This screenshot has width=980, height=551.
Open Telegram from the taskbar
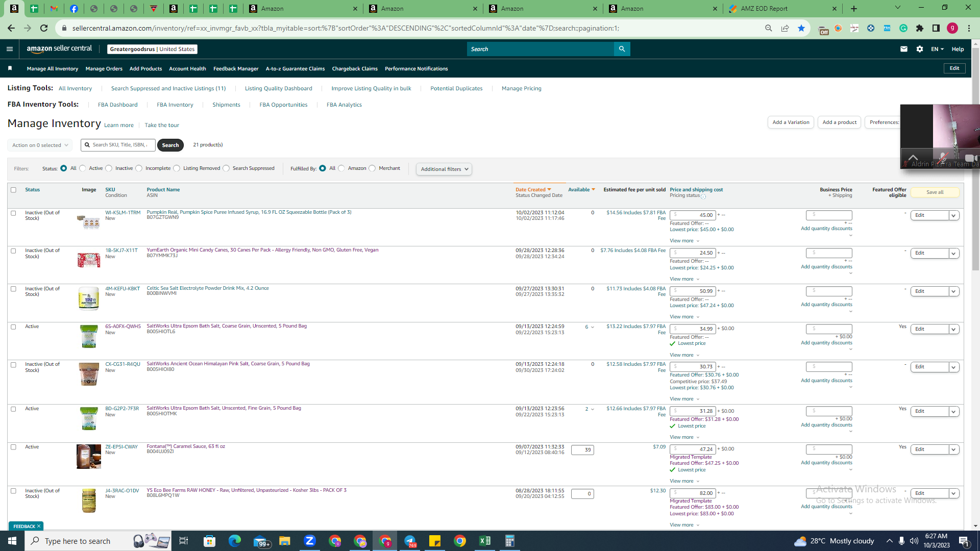coord(410,541)
